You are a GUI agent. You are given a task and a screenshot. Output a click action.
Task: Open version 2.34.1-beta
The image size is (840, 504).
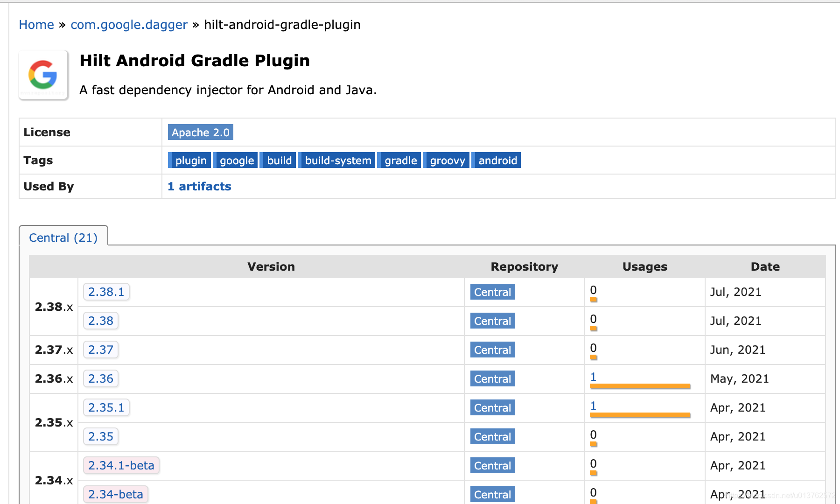tap(121, 466)
